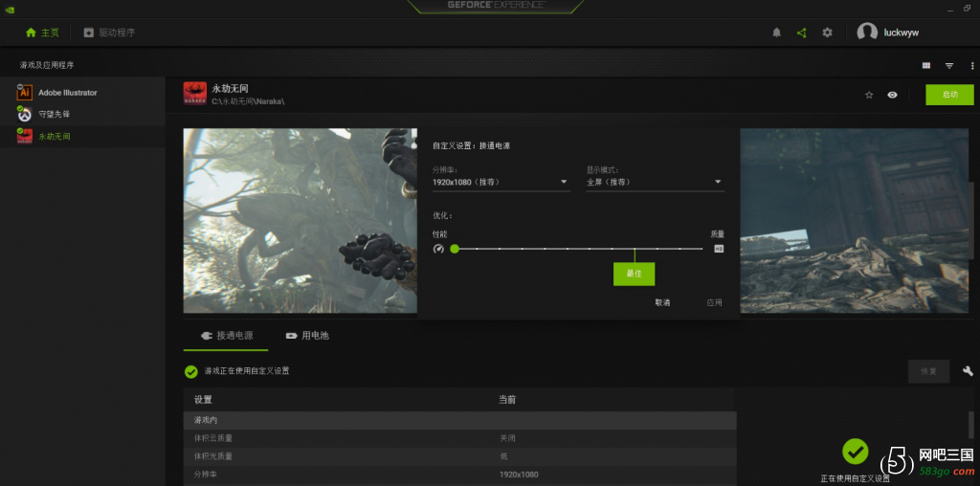Screen dimensions: 980x486
Task: Open the settings gear icon
Action: pos(828,33)
